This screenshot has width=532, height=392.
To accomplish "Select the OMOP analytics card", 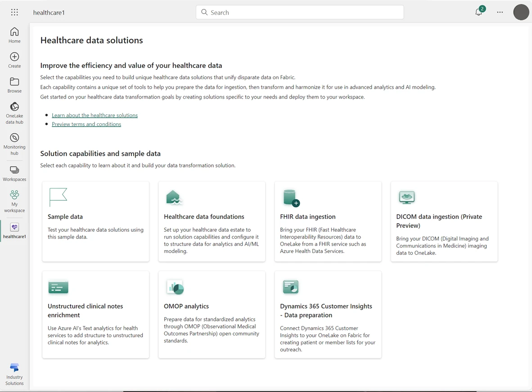I will coord(212,314).
